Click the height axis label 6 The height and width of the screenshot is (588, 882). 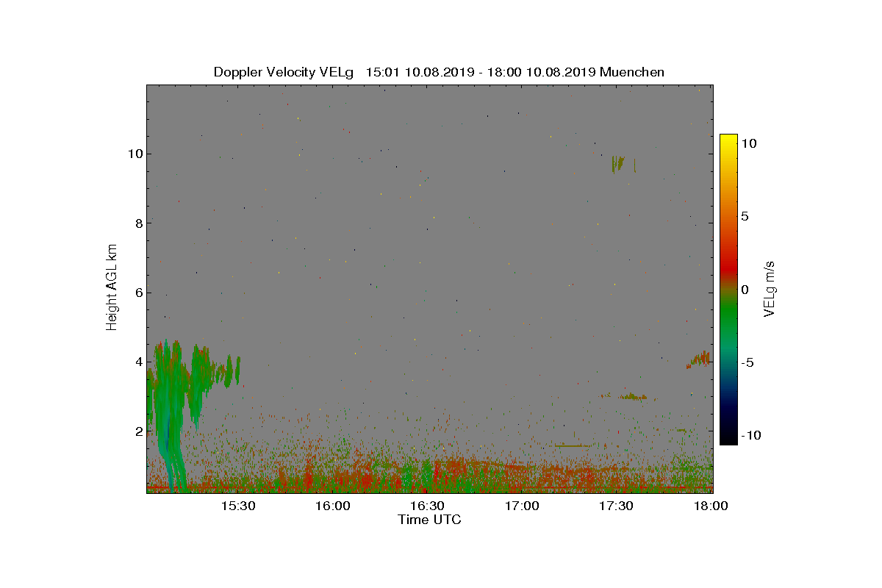[137, 293]
